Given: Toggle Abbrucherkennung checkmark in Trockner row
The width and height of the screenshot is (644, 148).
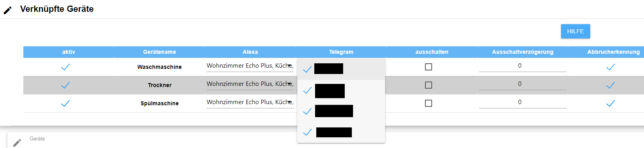Looking at the screenshot, I should [x=610, y=85].
